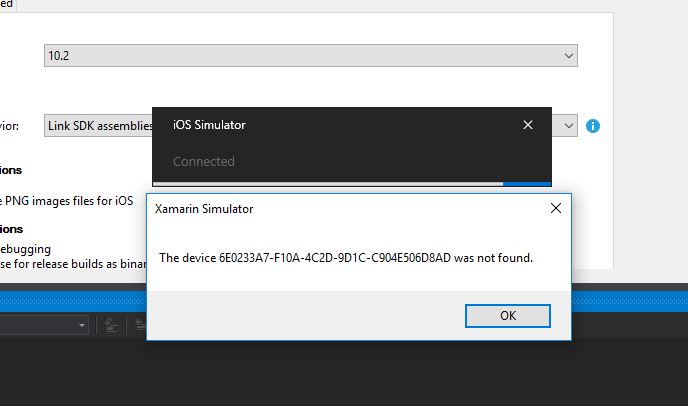Open the output source dropdown arrow in bottom toolbar
Image resolution: width=688 pixels, height=406 pixels.
(82, 325)
